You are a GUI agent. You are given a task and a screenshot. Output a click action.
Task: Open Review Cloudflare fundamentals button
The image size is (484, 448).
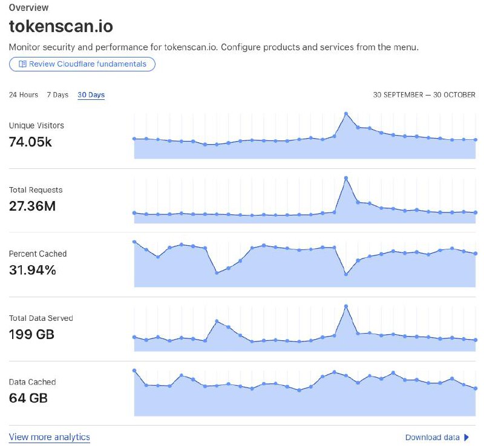[82, 64]
